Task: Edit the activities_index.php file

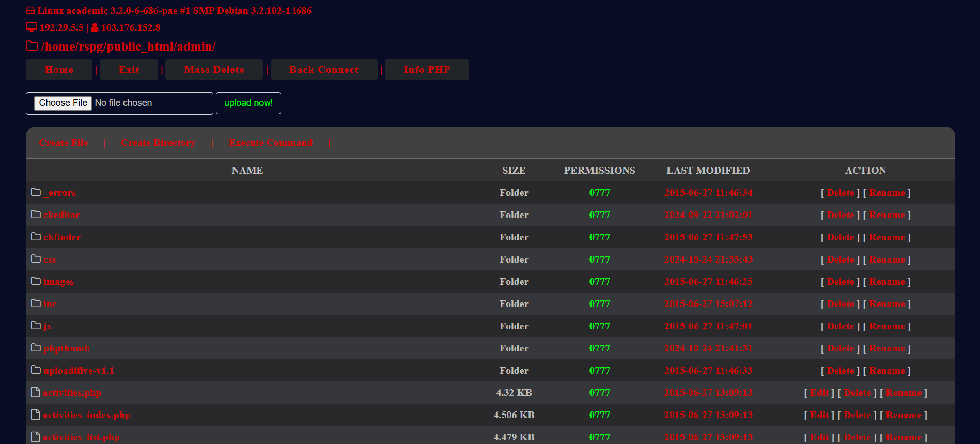Action: pyautogui.click(x=819, y=415)
